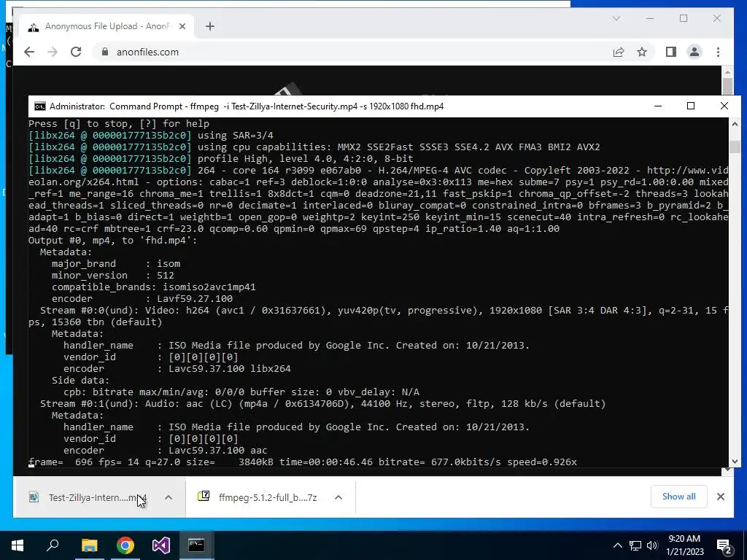
Task: Click the 'major_brand : isom' line
Action: click(116, 264)
